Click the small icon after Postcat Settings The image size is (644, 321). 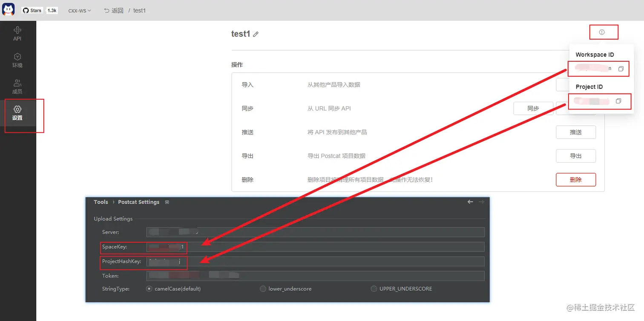[167, 202]
